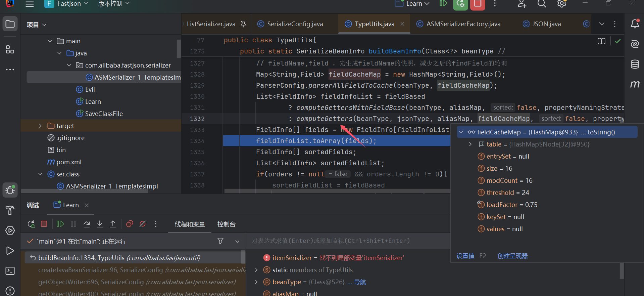
Task: Open the Maven tool window
Action: tap(635, 84)
